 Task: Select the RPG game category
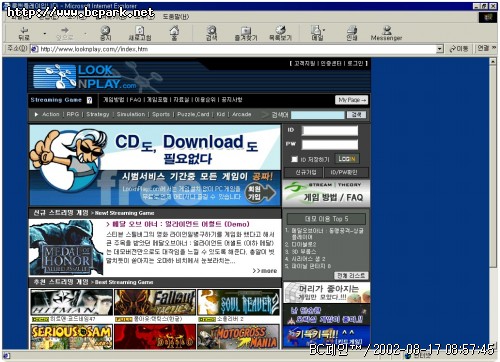tap(73, 114)
